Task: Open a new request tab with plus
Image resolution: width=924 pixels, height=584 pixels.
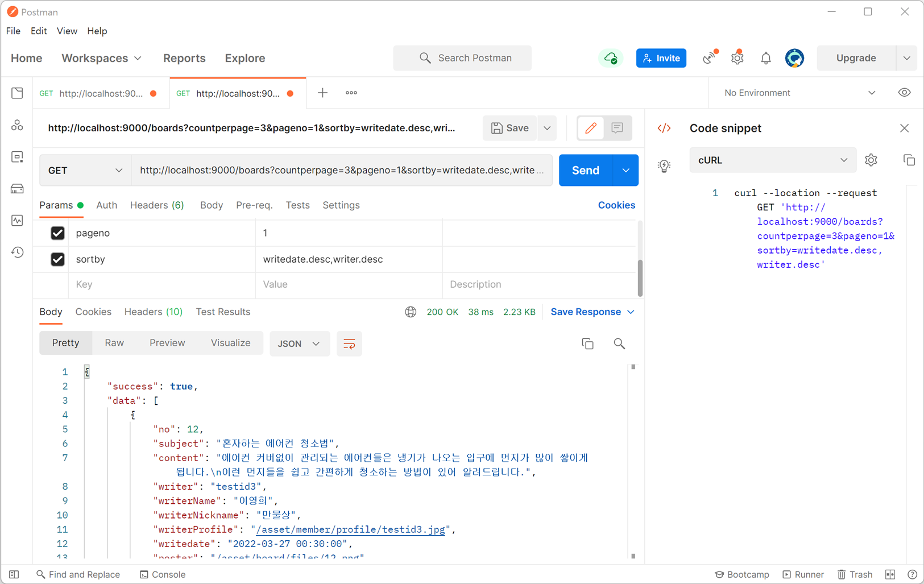Action: tap(322, 93)
